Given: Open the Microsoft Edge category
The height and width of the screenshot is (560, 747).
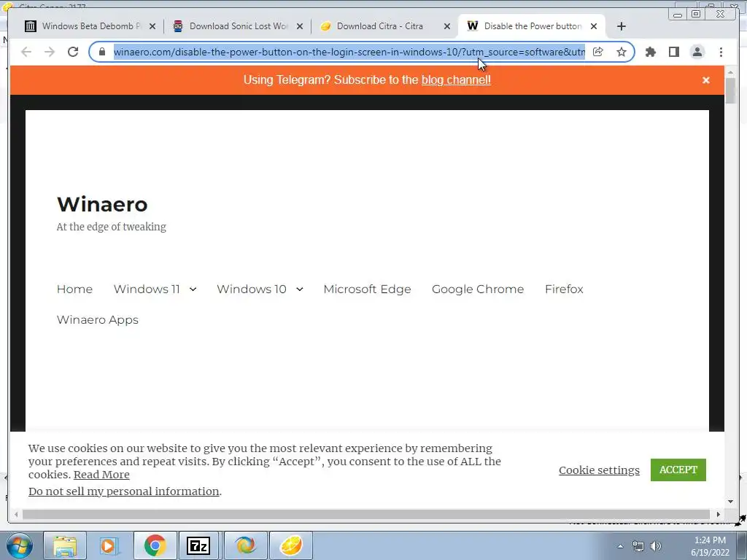Looking at the screenshot, I should click(368, 289).
